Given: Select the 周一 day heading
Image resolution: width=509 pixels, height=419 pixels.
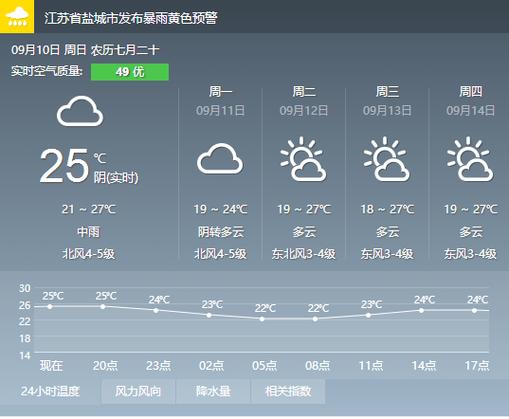Looking at the screenshot, I should tap(220, 91).
